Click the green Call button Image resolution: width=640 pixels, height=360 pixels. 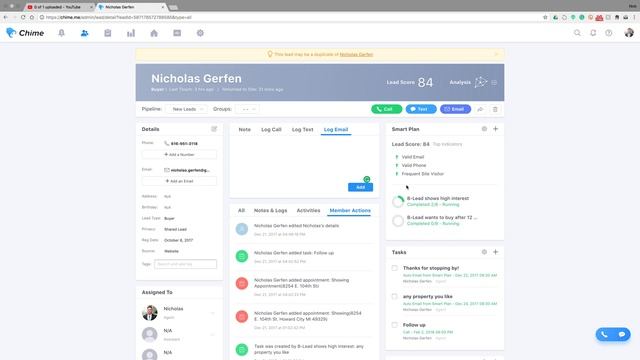(x=386, y=109)
